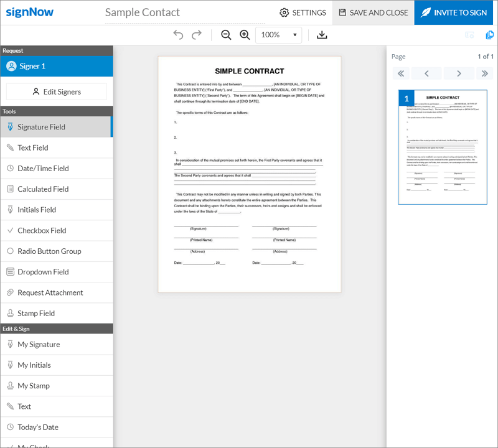Select the Date/Time Field tool
This screenshot has width=498, height=448.
tap(57, 168)
